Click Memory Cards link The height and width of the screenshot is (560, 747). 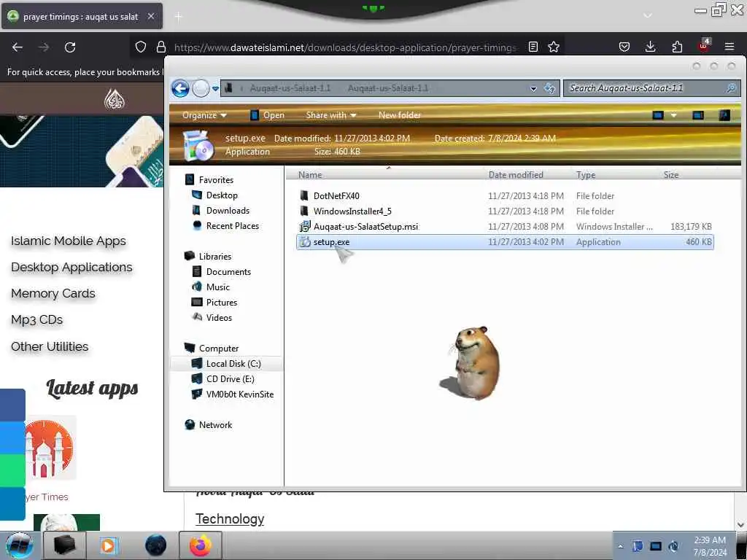click(x=53, y=293)
